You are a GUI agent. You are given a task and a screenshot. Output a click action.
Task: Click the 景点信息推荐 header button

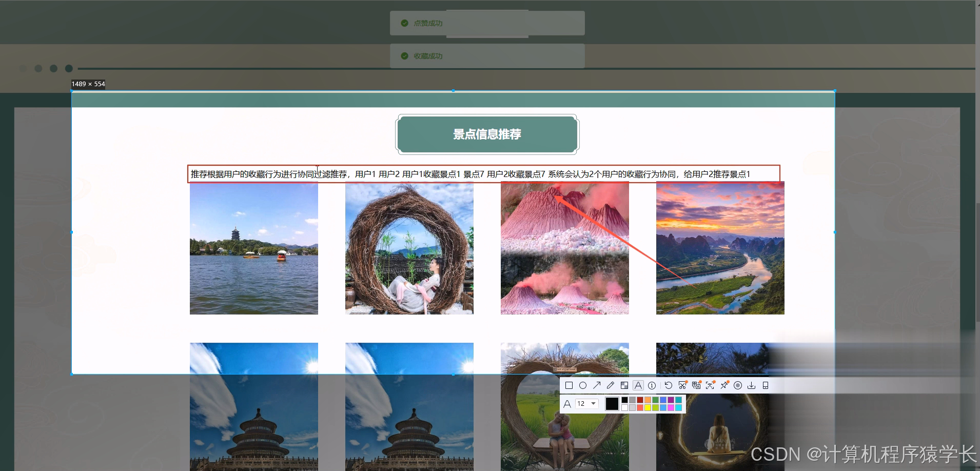point(487,134)
